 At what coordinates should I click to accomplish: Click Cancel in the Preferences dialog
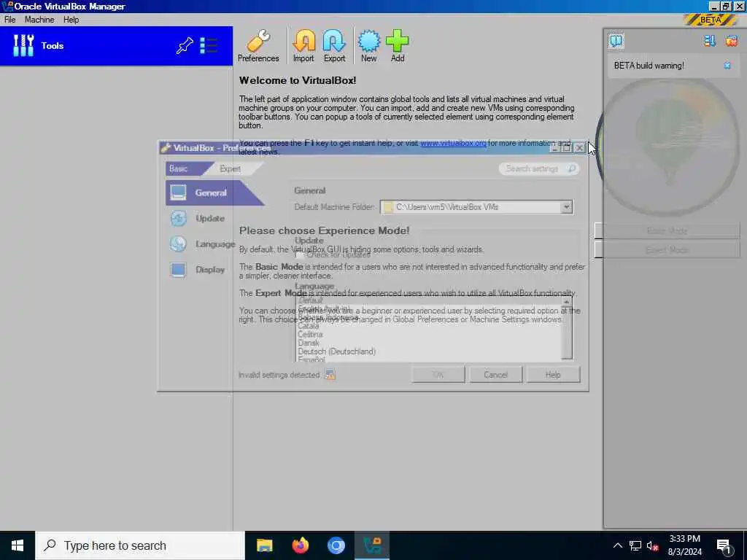click(495, 375)
